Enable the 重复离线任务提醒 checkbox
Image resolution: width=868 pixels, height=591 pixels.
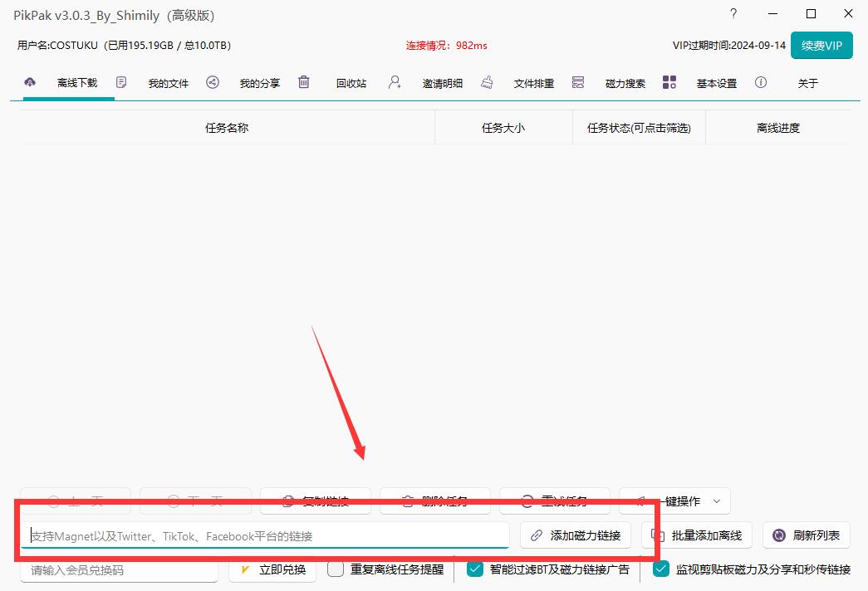click(336, 569)
